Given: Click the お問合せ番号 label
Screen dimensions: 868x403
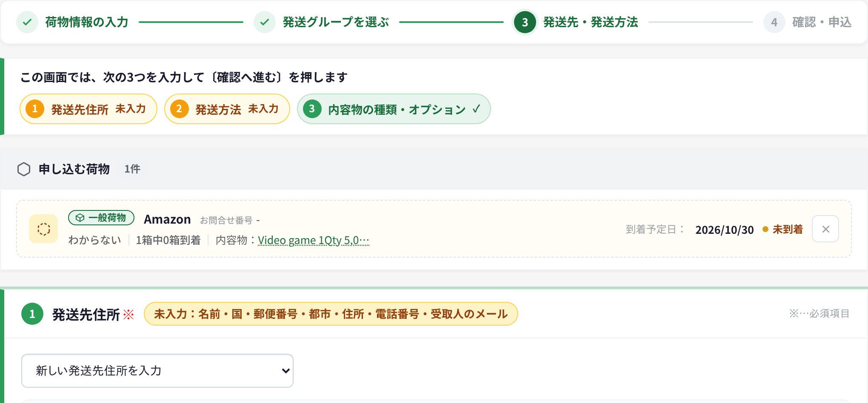Looking at the screenshot, I should coord(226,220).
